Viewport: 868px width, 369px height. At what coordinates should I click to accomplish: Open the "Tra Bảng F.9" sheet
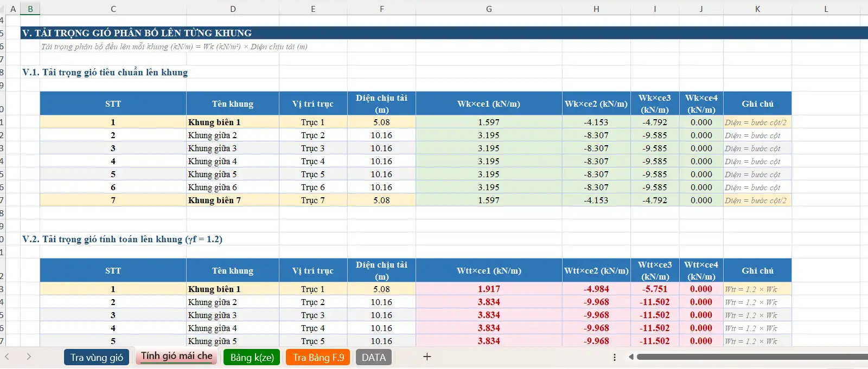[x=318, y=357]
